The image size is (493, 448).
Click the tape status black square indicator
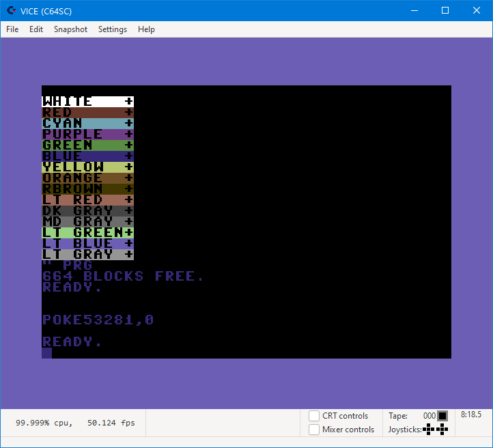click(x=442, y=416)
